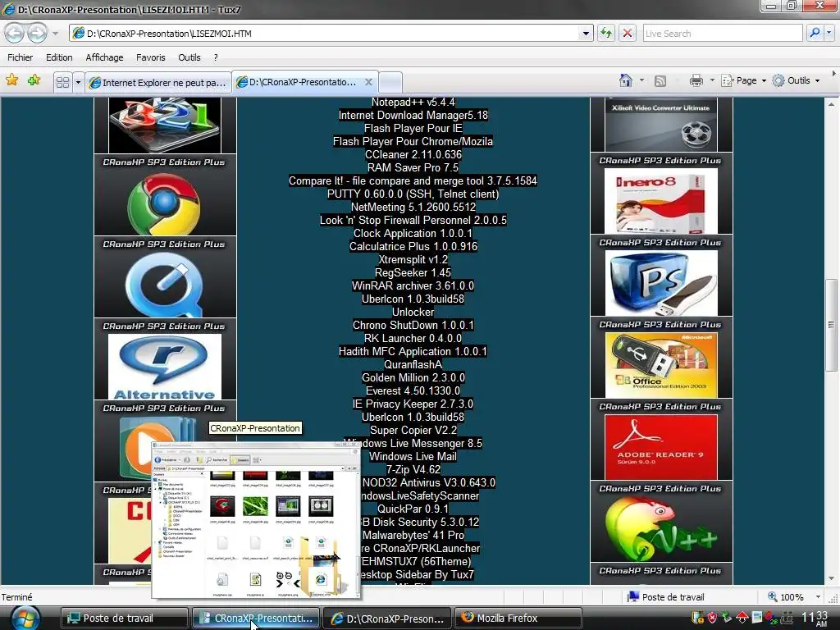Click the Media Player Classic 321 thumbnail
Viewport: 840px width, 630px height.
pos(164,125)
